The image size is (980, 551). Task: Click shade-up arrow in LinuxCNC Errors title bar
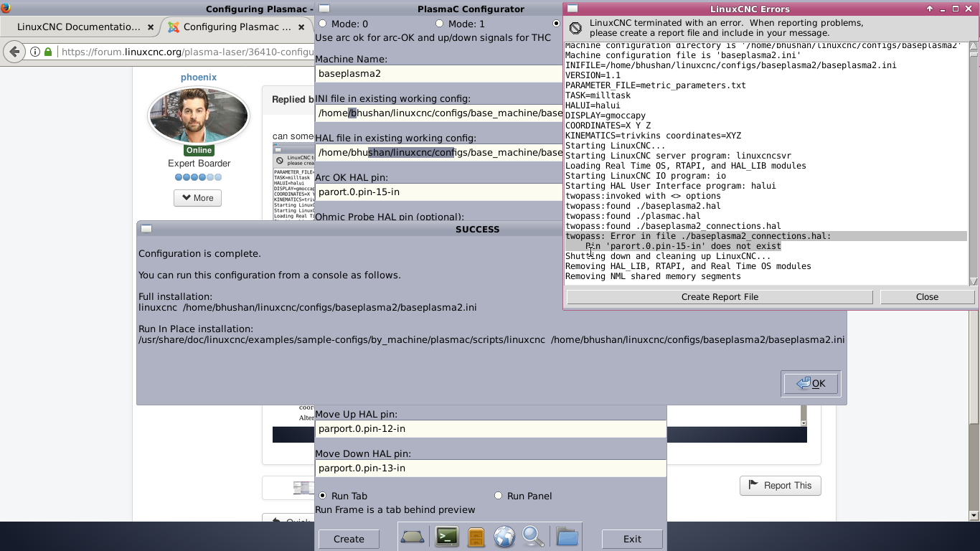pyautogui.click(x=930, y=9)
